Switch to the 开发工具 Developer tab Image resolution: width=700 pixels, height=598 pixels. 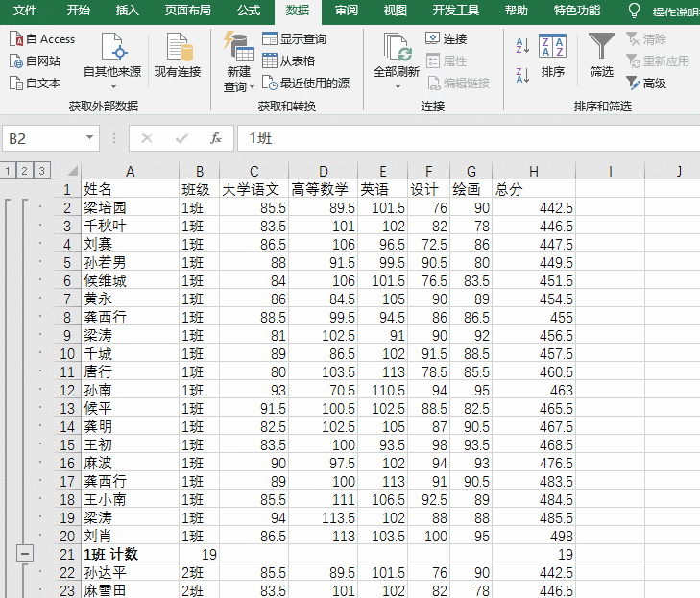click(x=456, y=11)
